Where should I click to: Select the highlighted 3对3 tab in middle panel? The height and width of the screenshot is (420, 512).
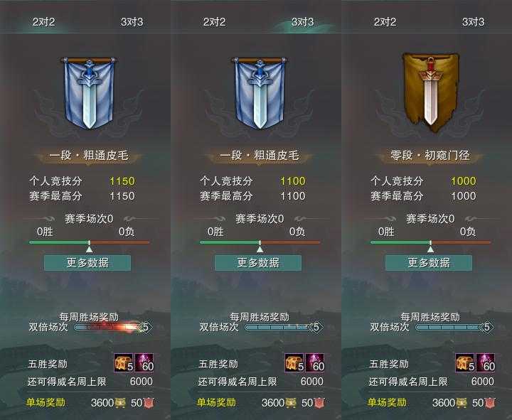302,22
